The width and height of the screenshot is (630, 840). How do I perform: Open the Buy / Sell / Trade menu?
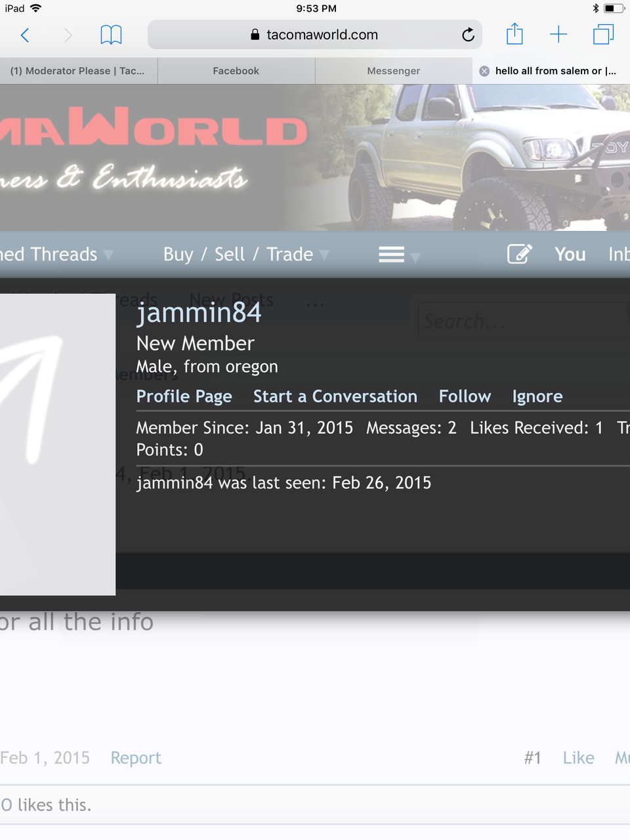pos(238,254)
